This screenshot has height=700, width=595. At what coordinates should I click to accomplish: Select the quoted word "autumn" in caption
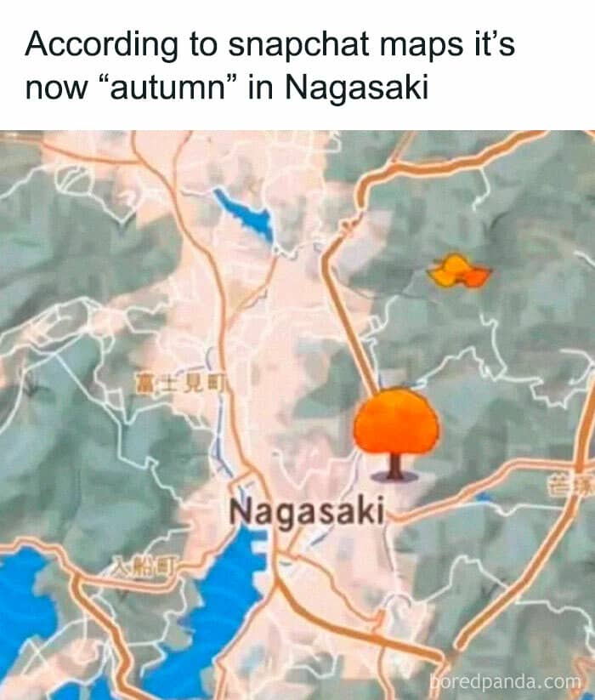pos(169,87)
